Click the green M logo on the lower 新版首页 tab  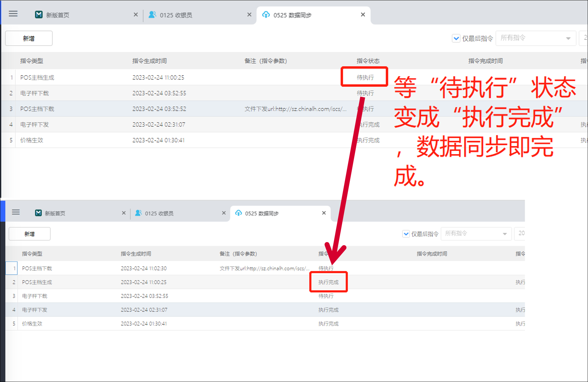coord(38,213)
